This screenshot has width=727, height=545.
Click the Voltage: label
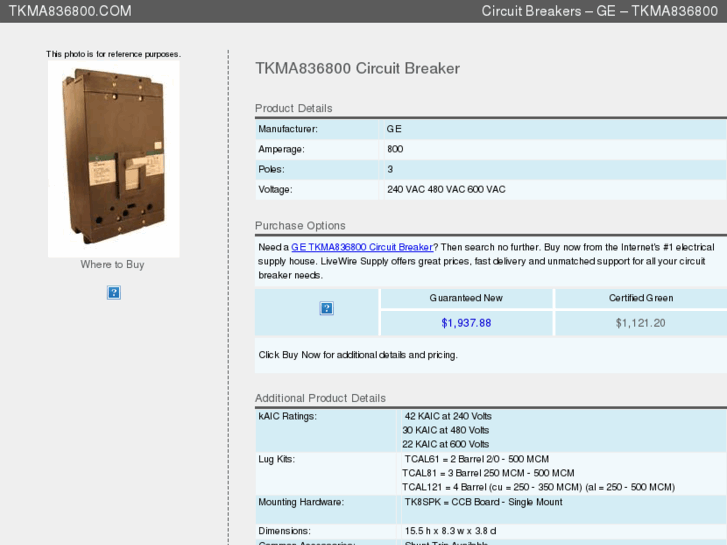tap(275, 189)
